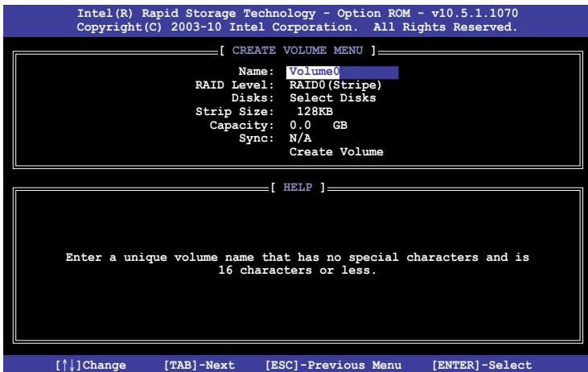Click the arrow keys Change hint
The height and width of the screenshot is (372, 588).
point(91,365)
